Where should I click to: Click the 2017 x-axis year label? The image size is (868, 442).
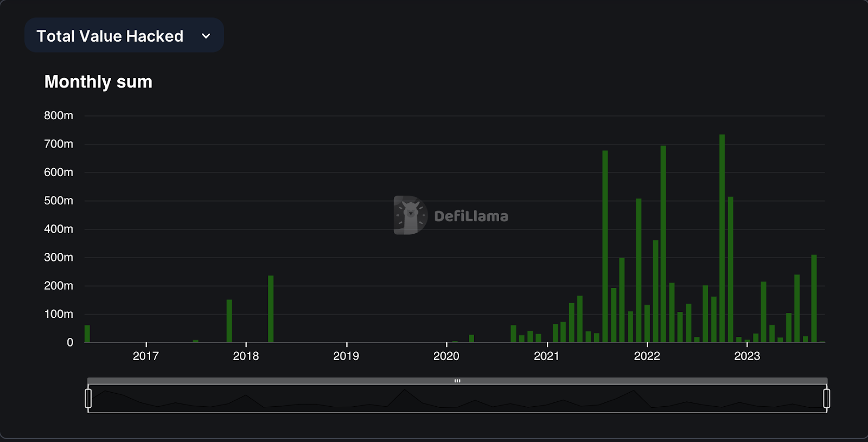pyautogui.click(x=145, y=356)
